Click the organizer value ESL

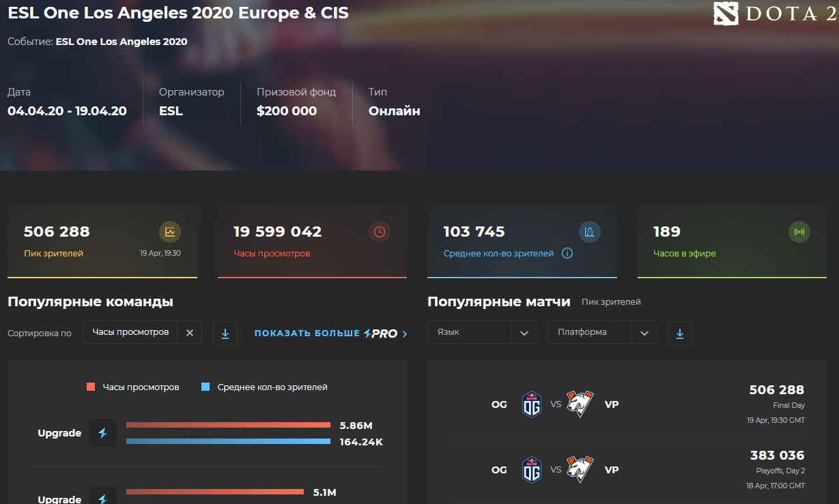(171, 111)
